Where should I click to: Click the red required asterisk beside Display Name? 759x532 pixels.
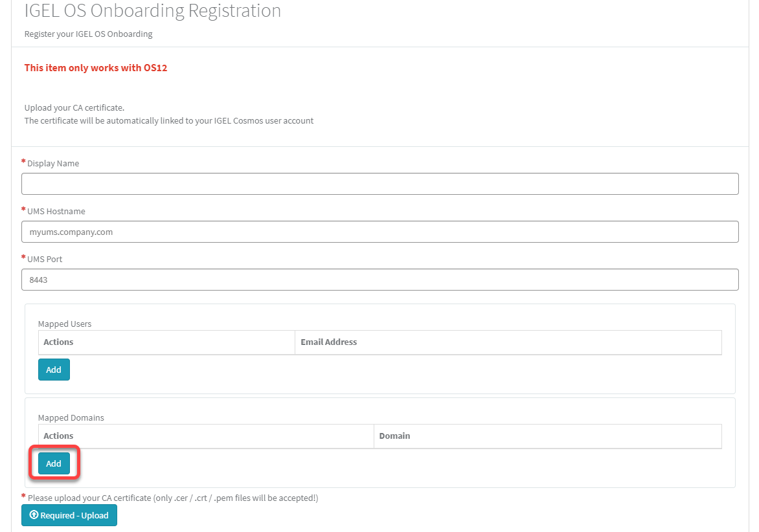click(23, 161)
